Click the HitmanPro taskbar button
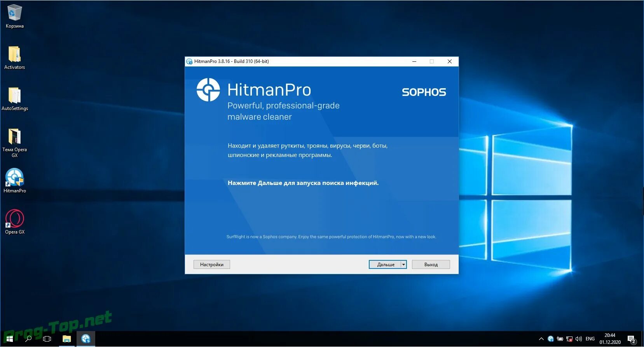 pyautogui.click(x=86, y=339)
